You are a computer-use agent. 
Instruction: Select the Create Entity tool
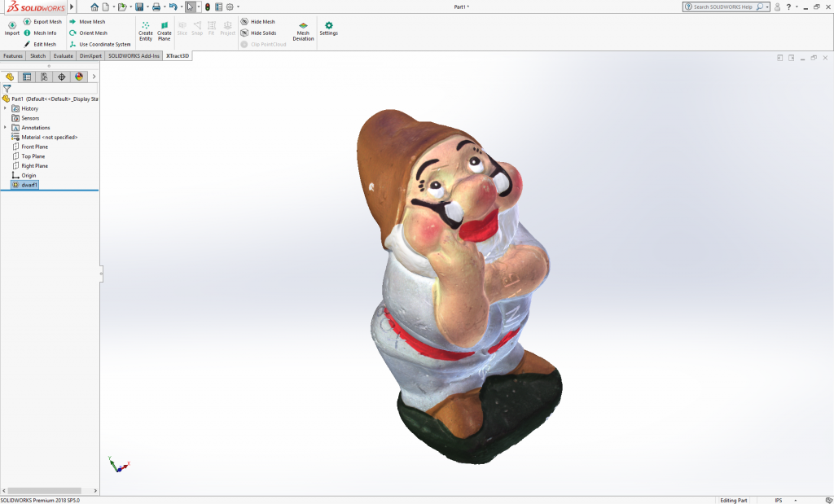(x=145, y=31)
